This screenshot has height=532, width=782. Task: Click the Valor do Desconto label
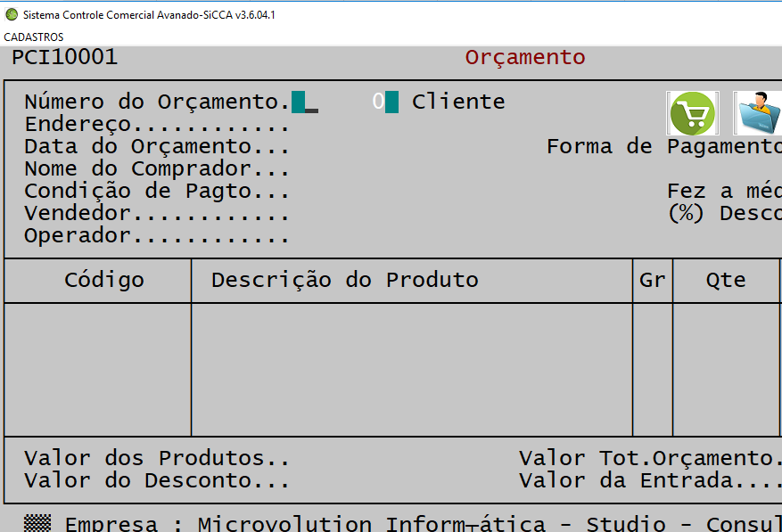[x=157, y=481]
